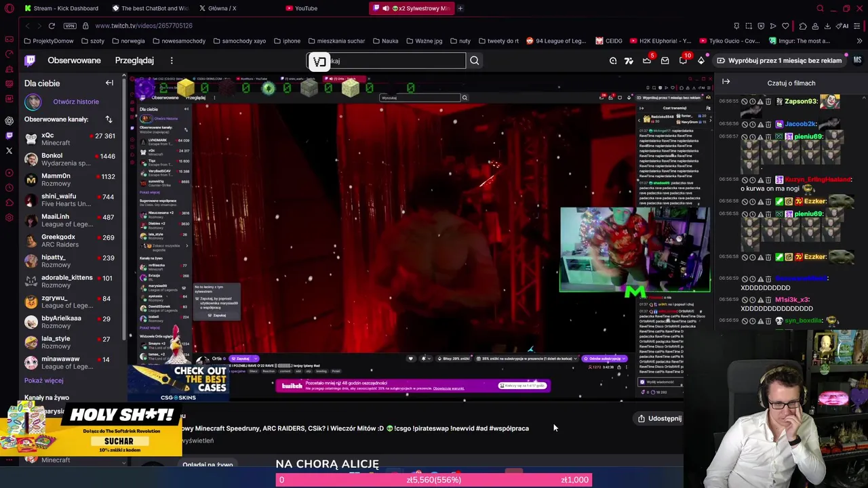This screenshot has height=488, width=868.
Task: Timeout user Jacoob2k with the clock icon
Action: tap(752, 124)
